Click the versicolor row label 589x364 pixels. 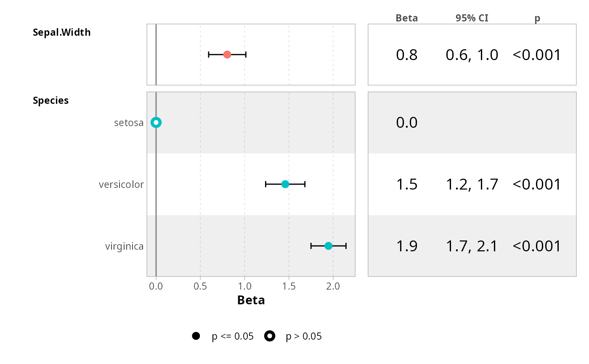pos(121,185)
